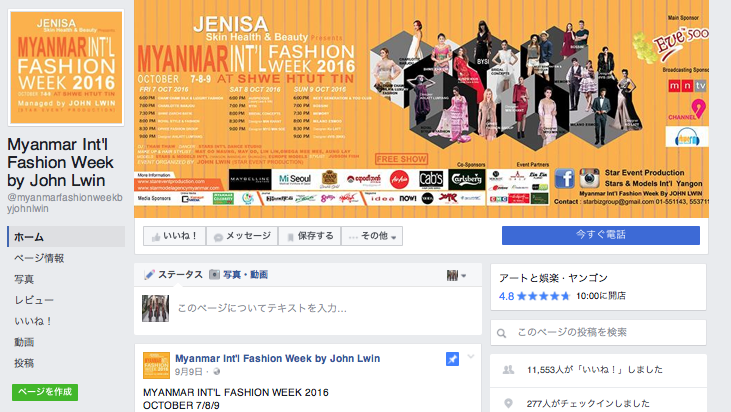Click the 今すぐ電話 call button
Viewport: 731px width, 412px height.
coord(600,235)
